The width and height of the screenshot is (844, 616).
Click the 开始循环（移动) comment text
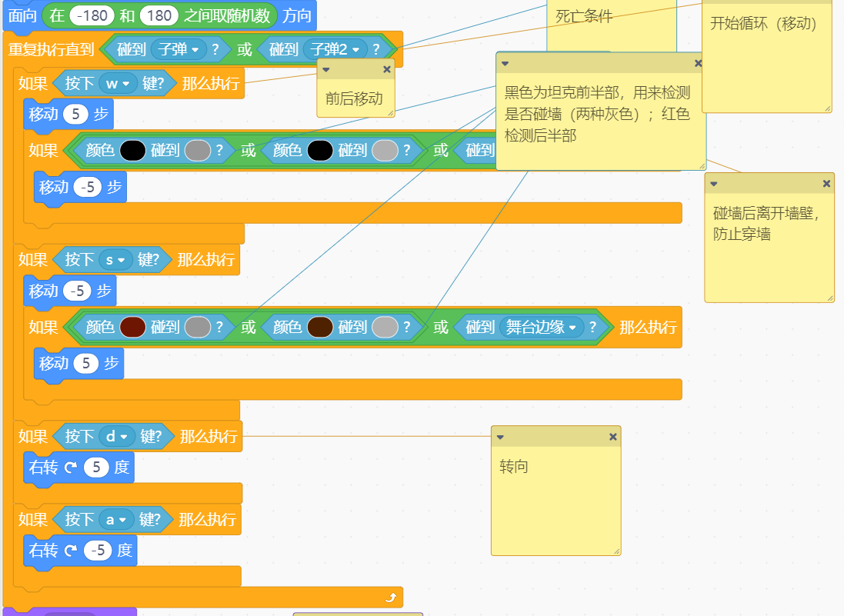pos(763,23)
